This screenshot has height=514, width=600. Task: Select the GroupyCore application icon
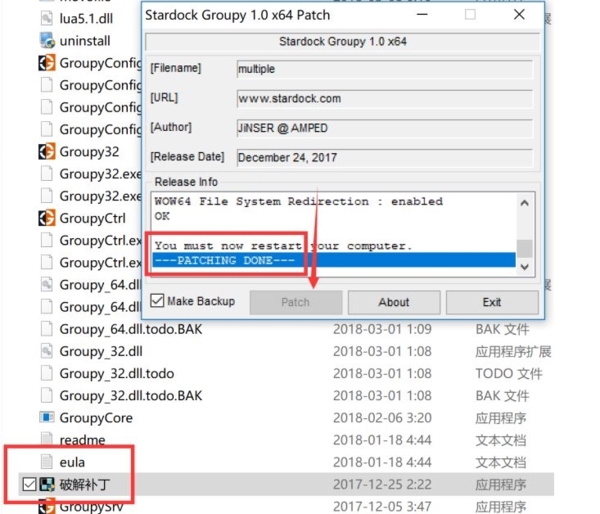coord(47,417)
